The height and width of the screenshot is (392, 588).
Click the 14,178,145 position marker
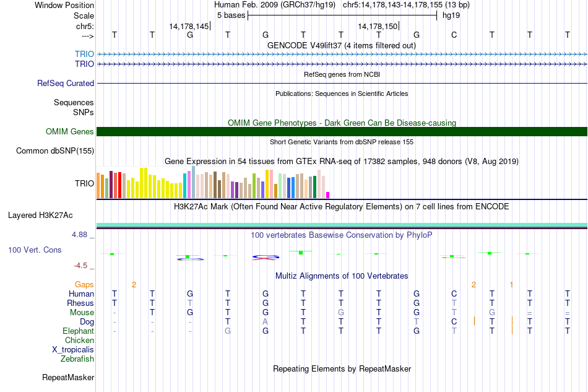(189, 26)
